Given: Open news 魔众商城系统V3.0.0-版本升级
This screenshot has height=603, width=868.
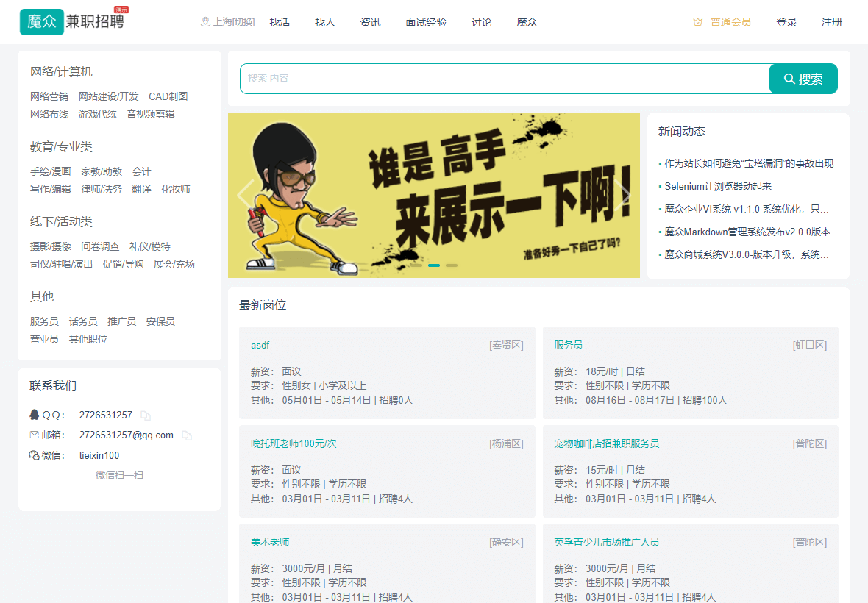Looking at the screenshot, I should (x=746, y=254).
